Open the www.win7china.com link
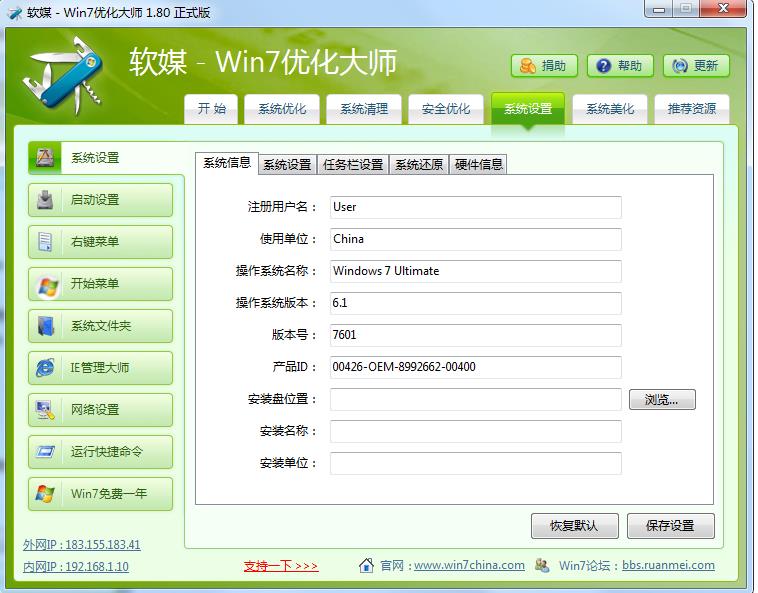 click(469, 565)
